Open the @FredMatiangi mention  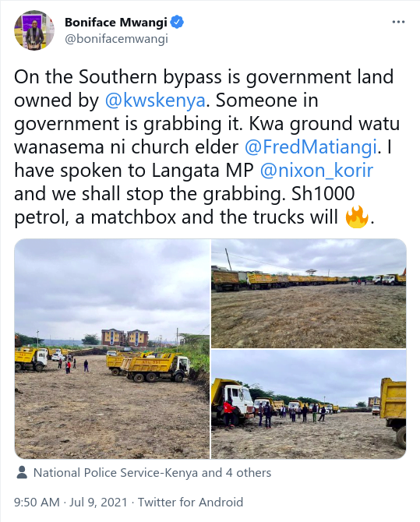point(311,146)
